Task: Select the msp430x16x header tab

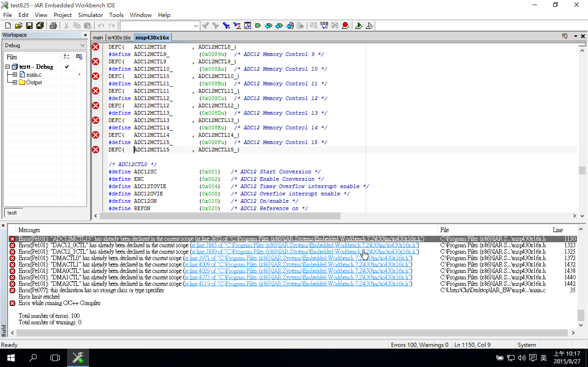Action: click(x=152, y=38)
